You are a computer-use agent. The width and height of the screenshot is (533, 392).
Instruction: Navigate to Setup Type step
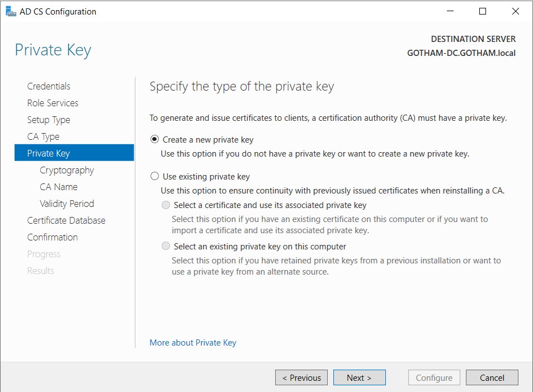(49, 120)
